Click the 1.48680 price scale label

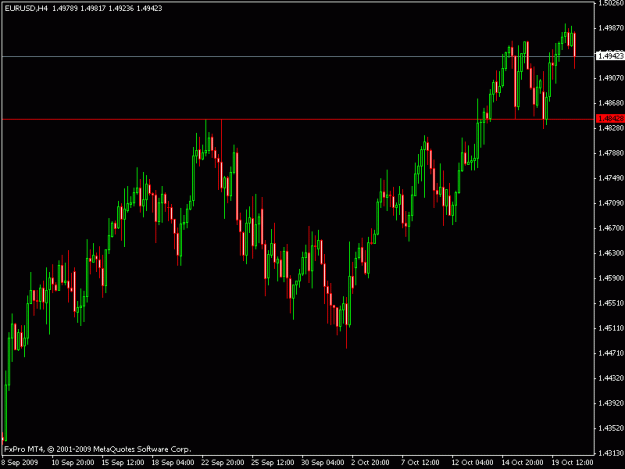click(611, 103)
